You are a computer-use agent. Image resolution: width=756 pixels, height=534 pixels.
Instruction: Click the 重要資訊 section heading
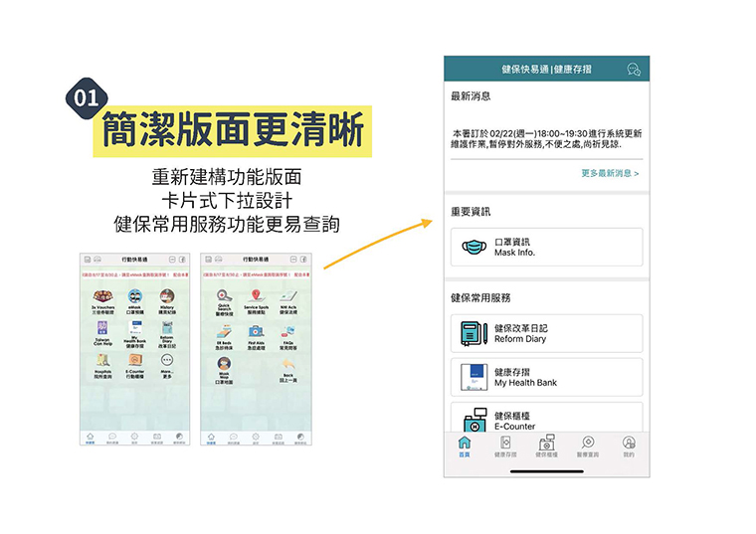coord(471,212)
